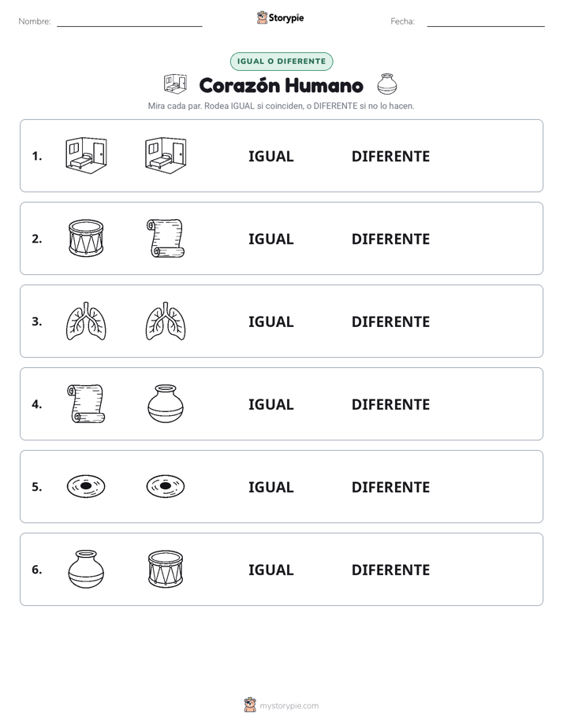Click the pot icon beside the title
The width and height of the screenshot is (563, 728).
click(386, 84)
